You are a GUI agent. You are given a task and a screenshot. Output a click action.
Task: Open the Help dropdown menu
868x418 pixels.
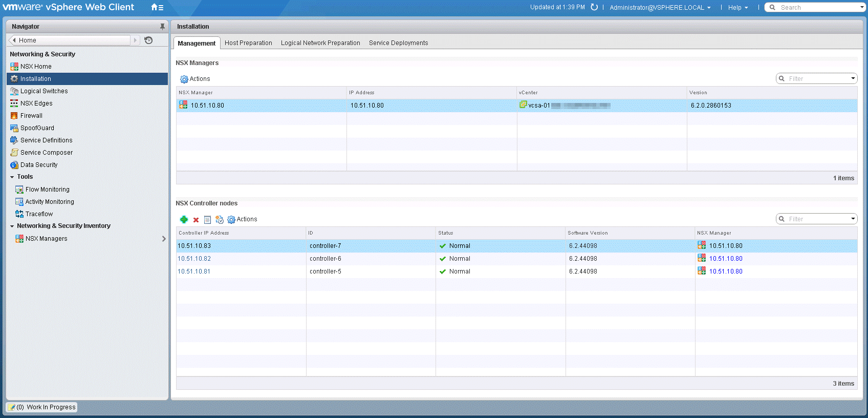tap(737, 8)
